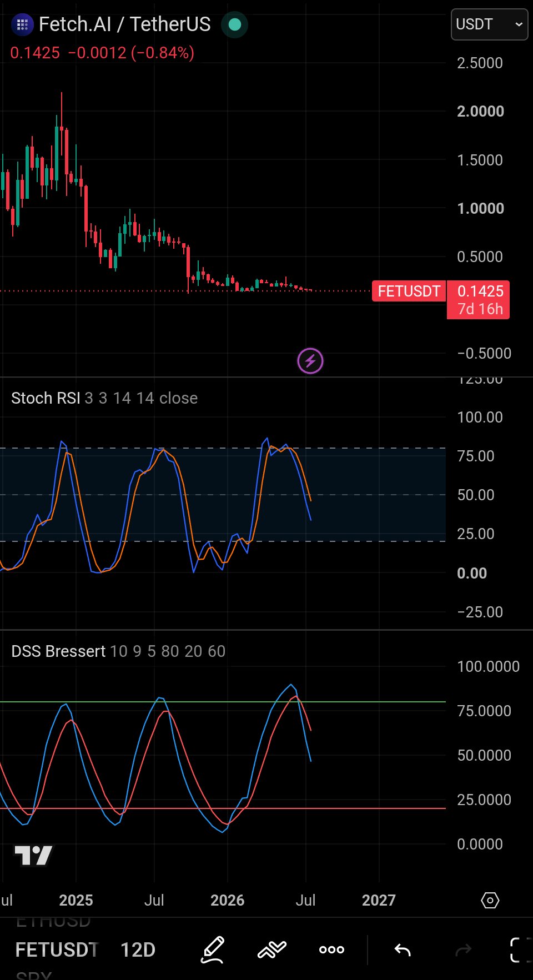Tap the 0.1425 −0.0012 change readout
This screenshot has width=533, height=980.
coord(102,53)
